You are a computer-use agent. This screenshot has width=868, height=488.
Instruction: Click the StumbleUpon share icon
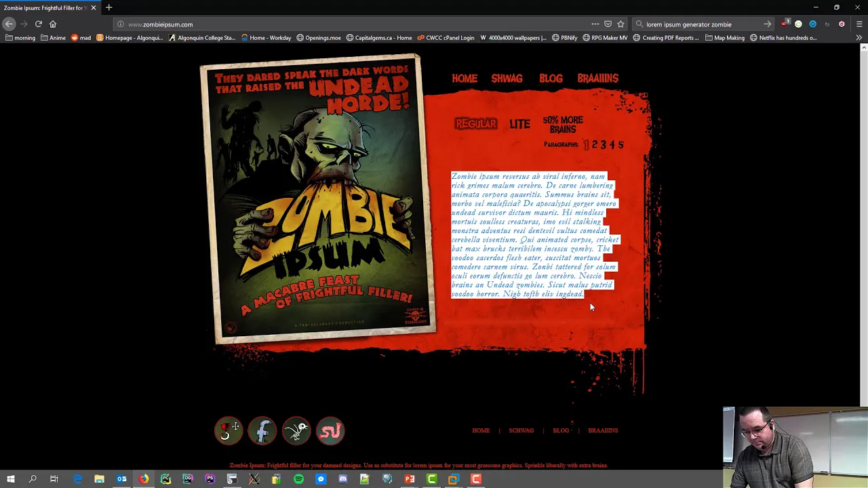pos(330,430)
